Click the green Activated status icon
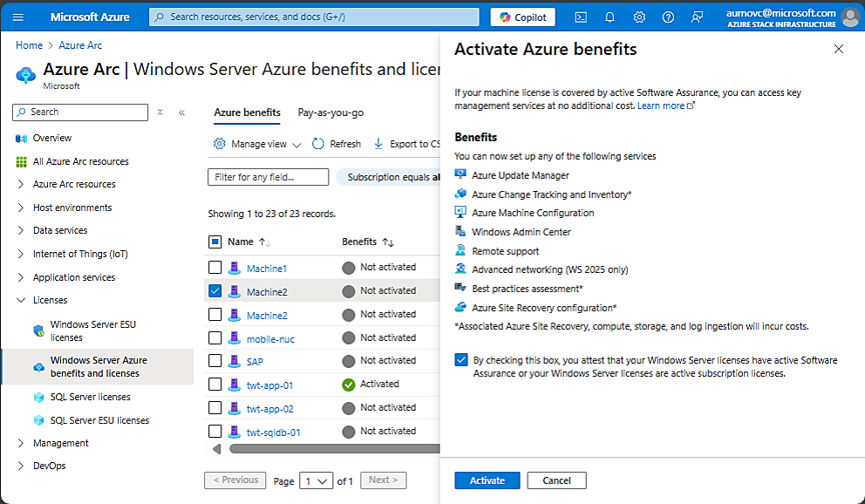The height and width of the screenshot is (504, 865). [348, 385]
